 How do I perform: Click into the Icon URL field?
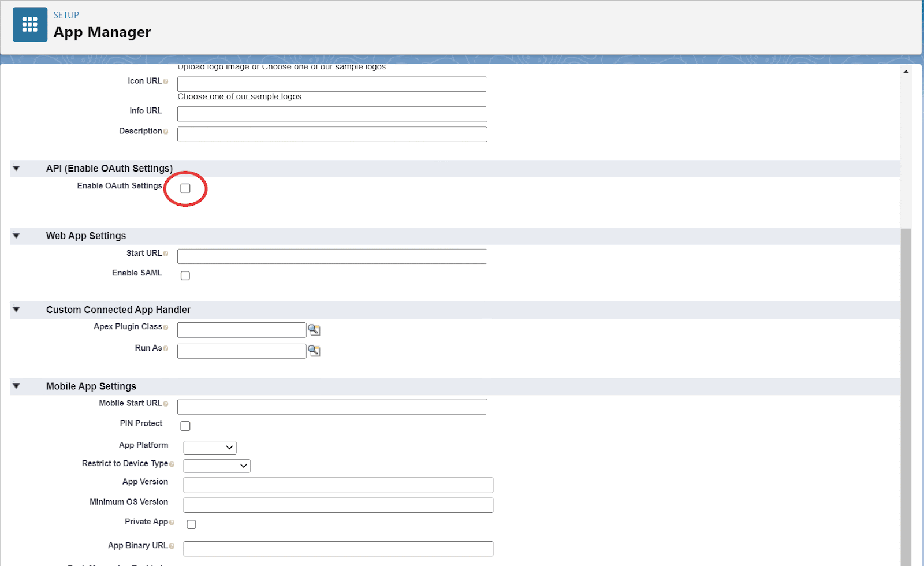pyautogui.click(x=332, y=84)
